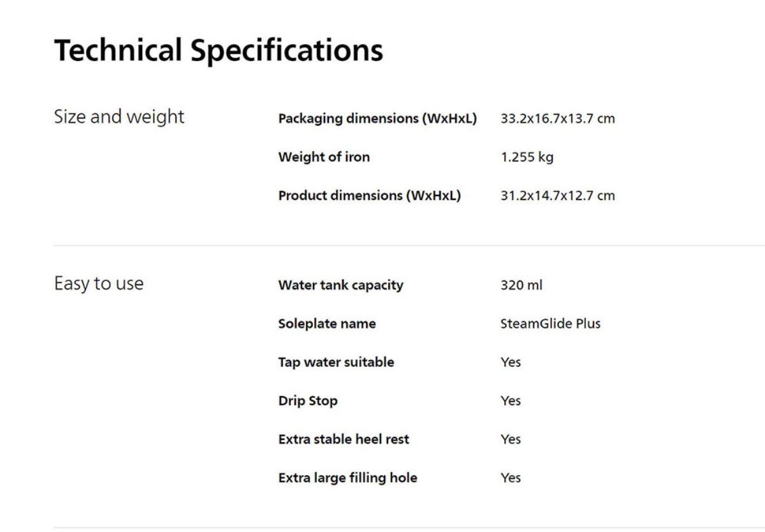
Task: Click the 31.2x14.7x12.7 cm value
Action: (x=558, y=196)
